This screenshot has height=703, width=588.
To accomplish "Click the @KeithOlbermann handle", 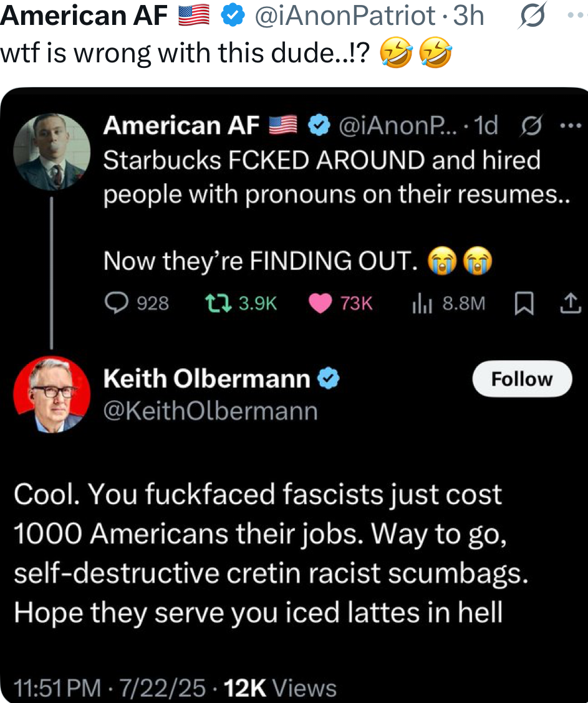I will 210,411.
